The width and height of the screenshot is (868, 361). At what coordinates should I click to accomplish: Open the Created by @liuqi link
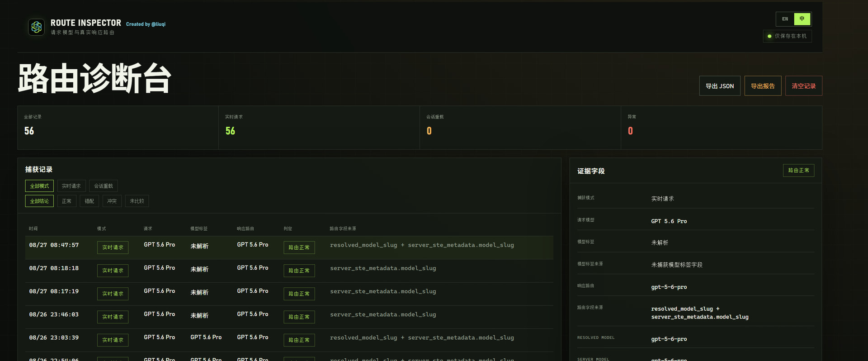click(146, 24)
